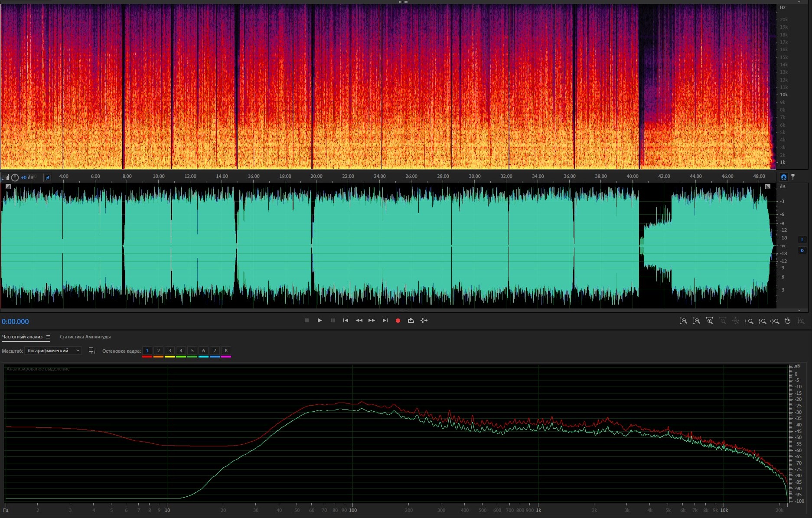The width and height of the screenshot is (812, 518).
Task: Zoom in at in-point icon
Action: pyautogui.click(x=749, y=321)
